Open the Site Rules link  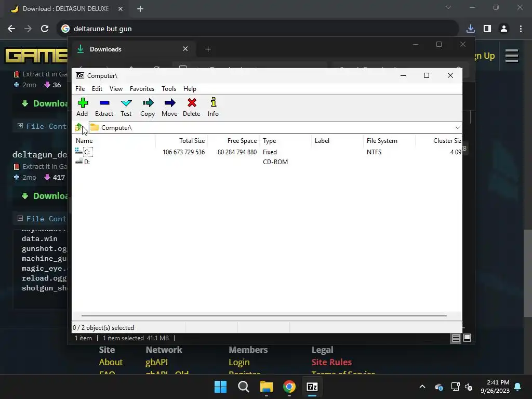tap(331, 362)
